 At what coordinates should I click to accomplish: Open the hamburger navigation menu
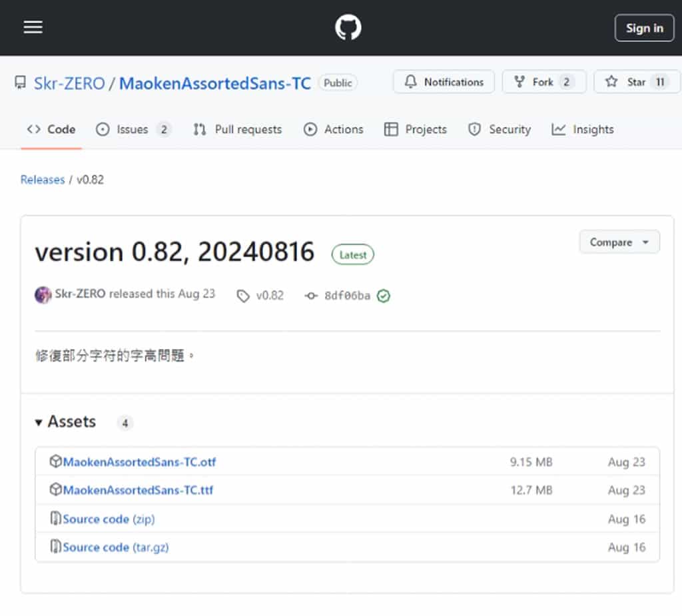[33, 27]
